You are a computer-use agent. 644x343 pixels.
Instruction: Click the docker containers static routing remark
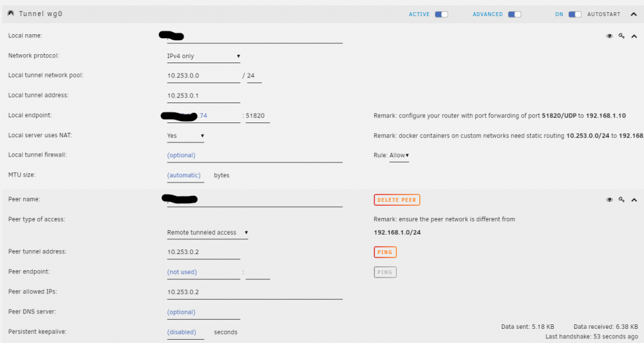tap(509, 136)
